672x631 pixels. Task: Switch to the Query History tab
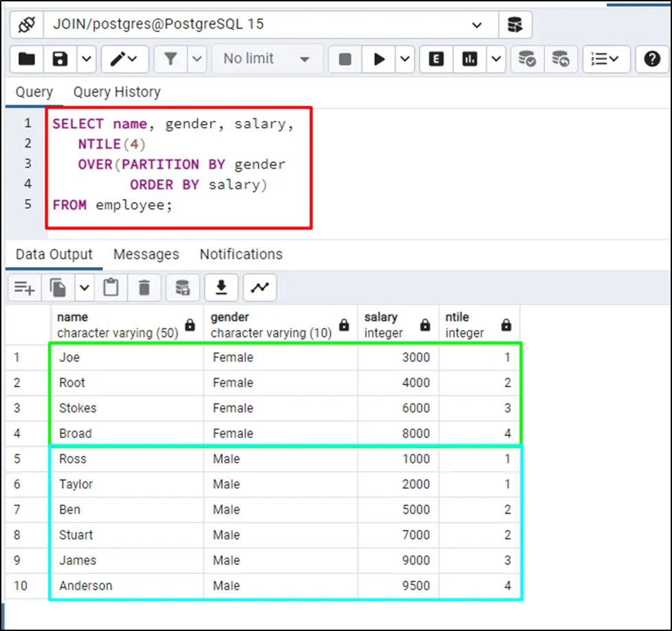coord(117,92)
